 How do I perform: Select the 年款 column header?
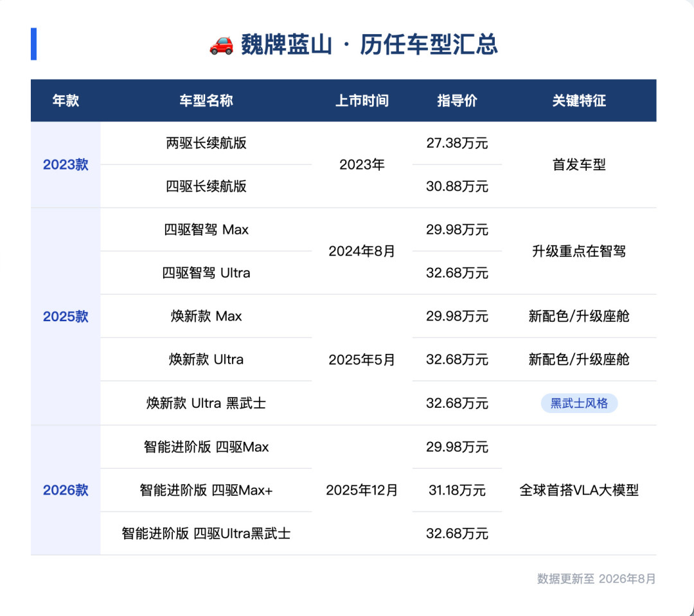(66, 100)
